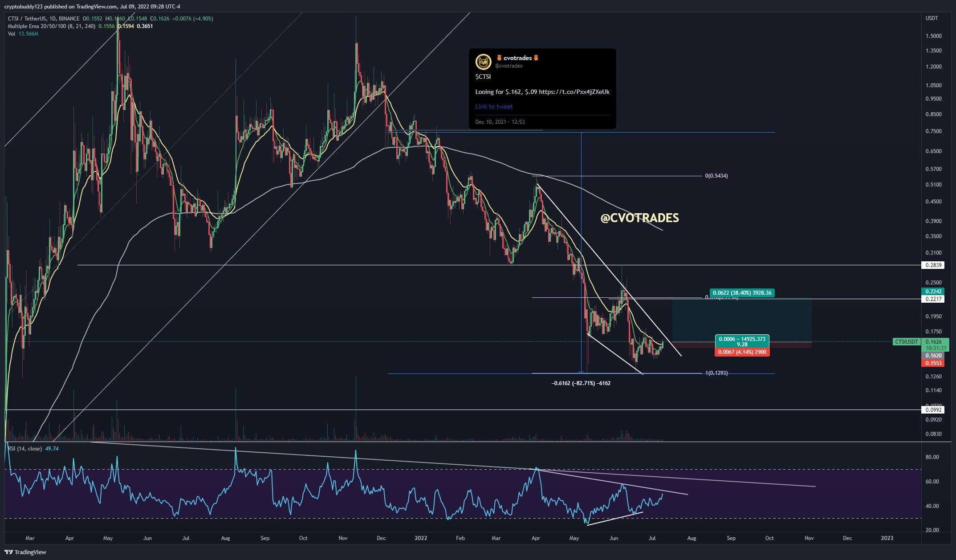Click the cvotrades owl avatar in tweet
Screen dimensions: 956x560
pos(483,61)
